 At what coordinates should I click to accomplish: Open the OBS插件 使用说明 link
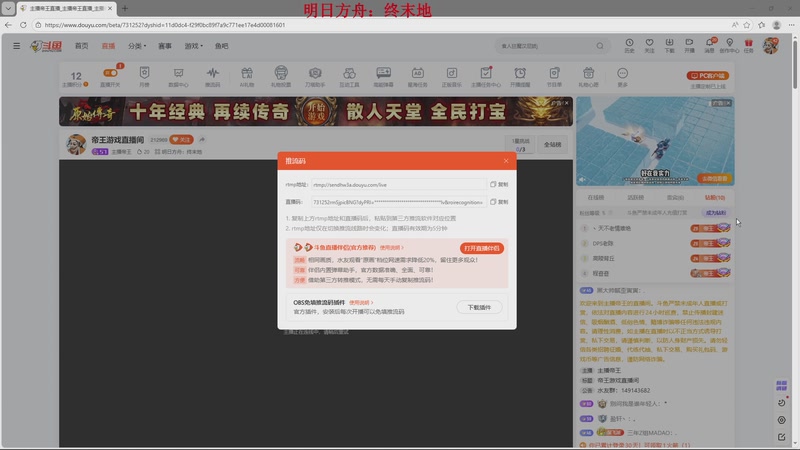(361, 303)
